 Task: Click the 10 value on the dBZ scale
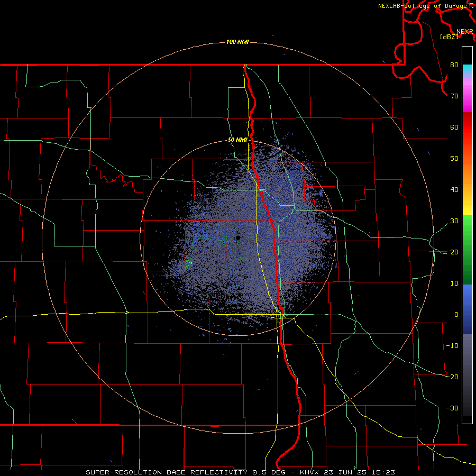[454, 283]
